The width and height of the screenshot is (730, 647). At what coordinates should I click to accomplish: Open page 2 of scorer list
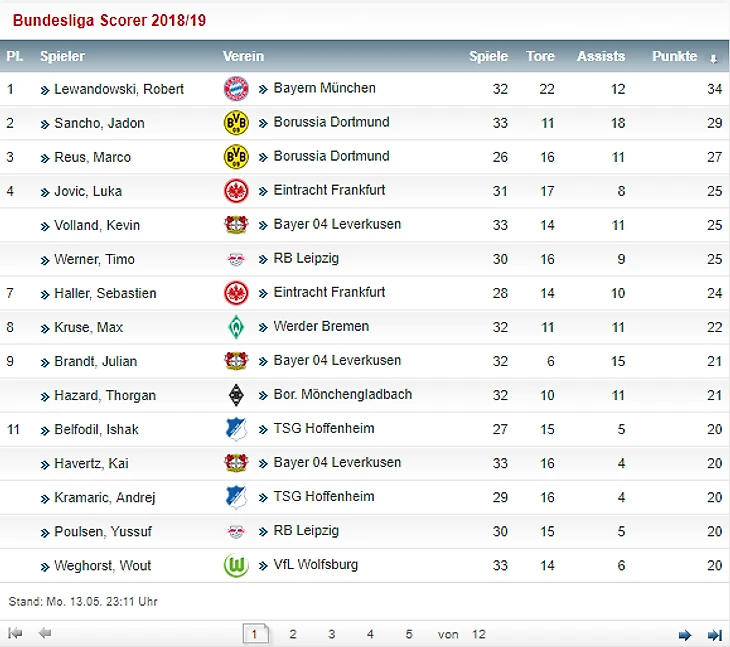click(293, 634)
